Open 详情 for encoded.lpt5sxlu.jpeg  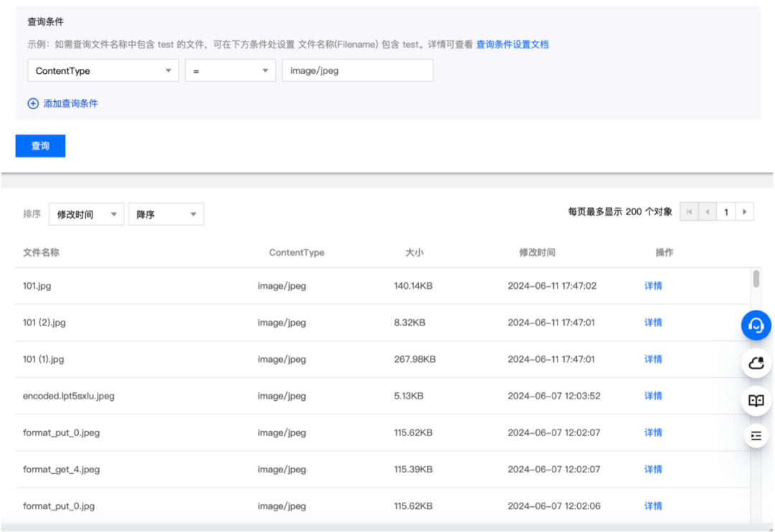[652, 396]
